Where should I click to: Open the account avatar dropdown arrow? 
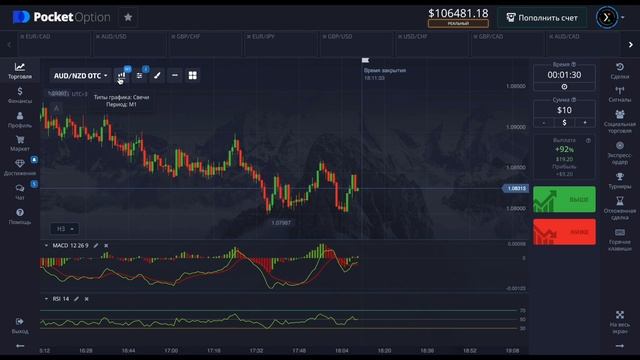622,18
